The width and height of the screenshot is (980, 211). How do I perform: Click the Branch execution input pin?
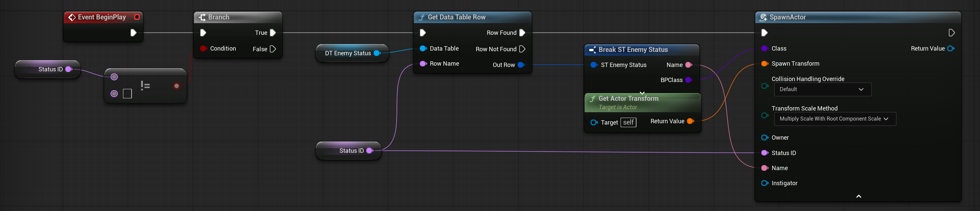[203, 33]
